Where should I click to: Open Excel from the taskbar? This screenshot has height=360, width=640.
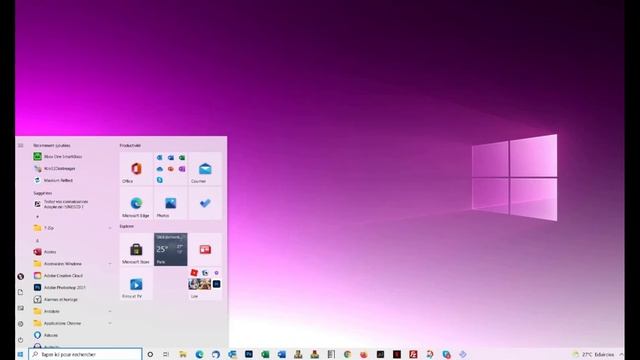[265, 354]
